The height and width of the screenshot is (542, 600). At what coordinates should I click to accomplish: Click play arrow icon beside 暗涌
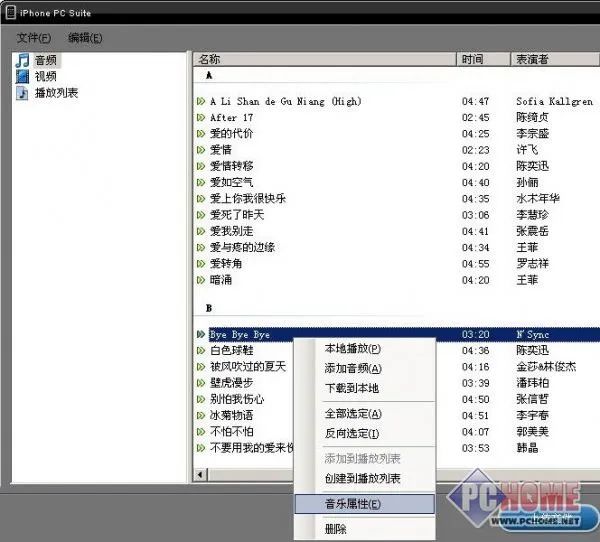click(x=201, y=280)
